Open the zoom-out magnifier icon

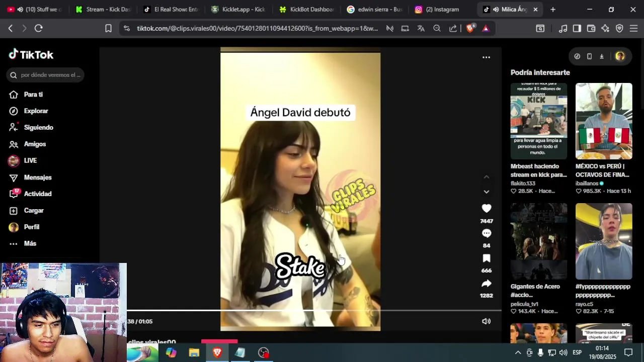[x=437, y=29]
